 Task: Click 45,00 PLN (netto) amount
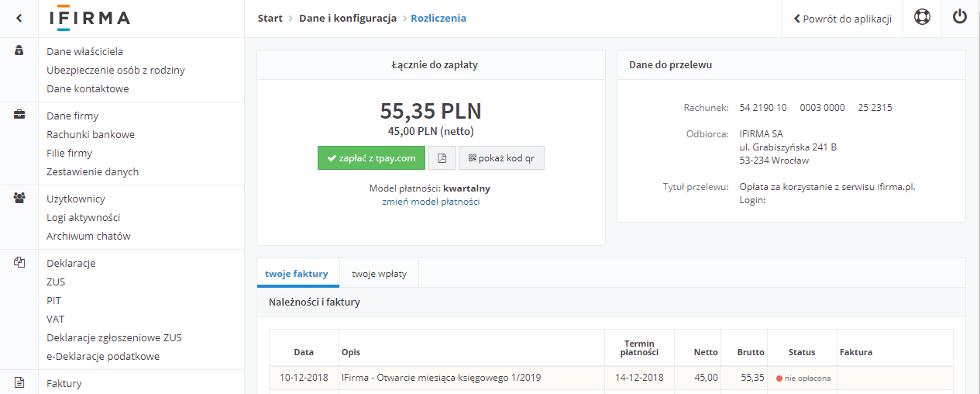431,130
